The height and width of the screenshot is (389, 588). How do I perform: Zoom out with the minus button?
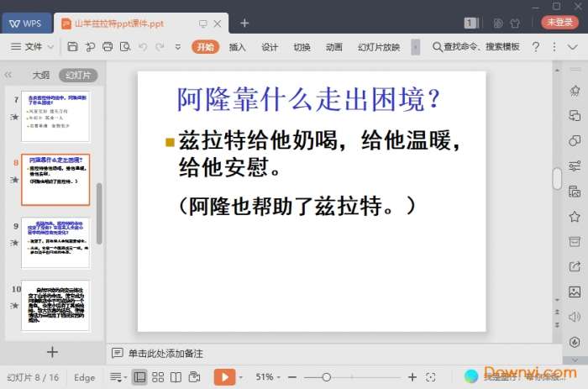292,377
